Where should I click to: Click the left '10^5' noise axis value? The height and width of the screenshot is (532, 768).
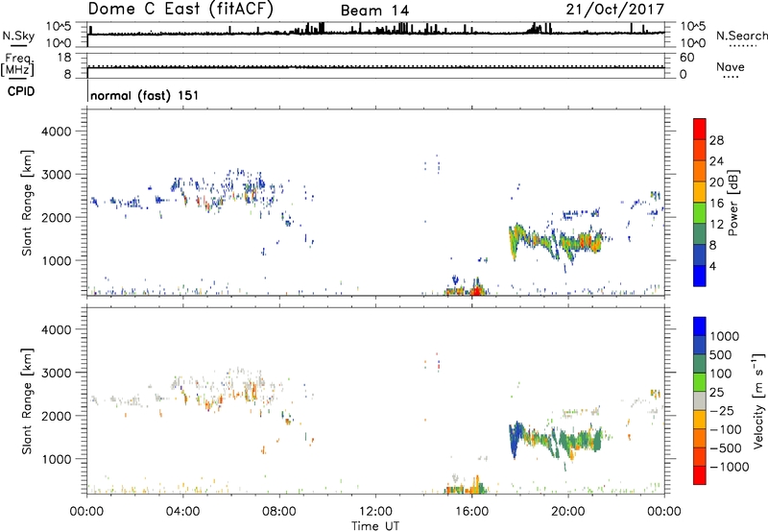click(x=59, y=26)
